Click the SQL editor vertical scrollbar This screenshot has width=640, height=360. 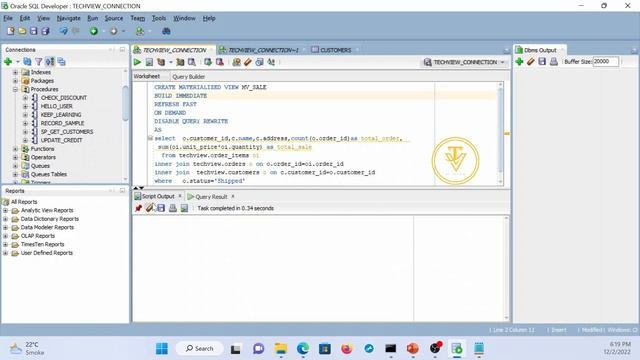pos(500,134)
